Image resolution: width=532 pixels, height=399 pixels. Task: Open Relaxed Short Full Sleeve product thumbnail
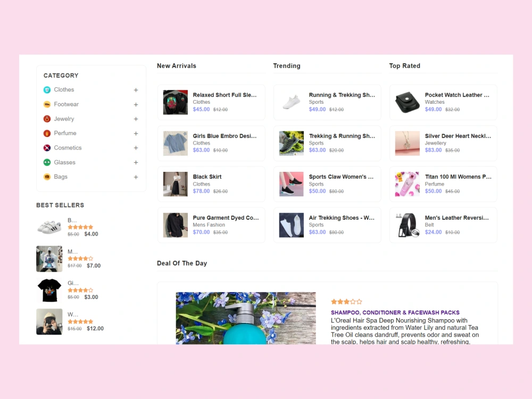click(x=176, y=102)
